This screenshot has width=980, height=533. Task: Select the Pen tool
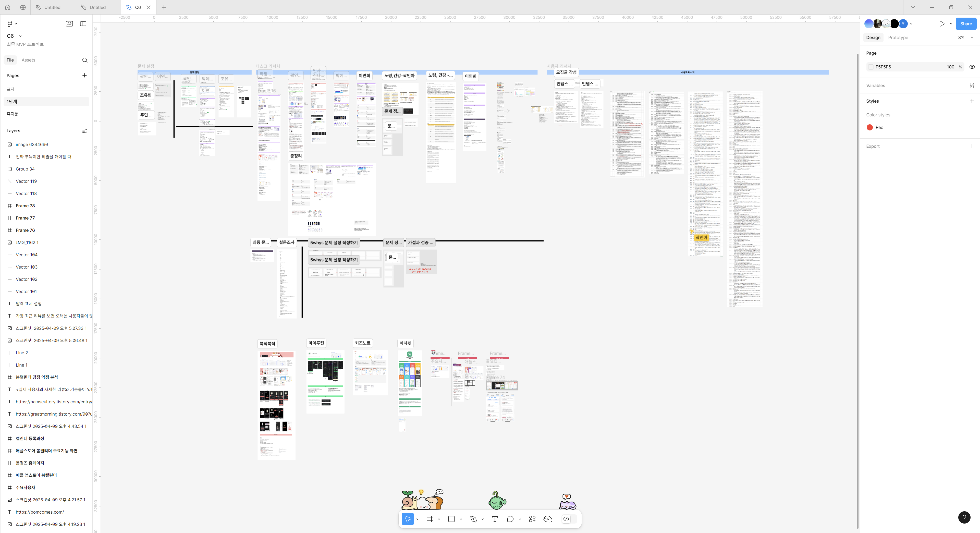coord(473,519)
